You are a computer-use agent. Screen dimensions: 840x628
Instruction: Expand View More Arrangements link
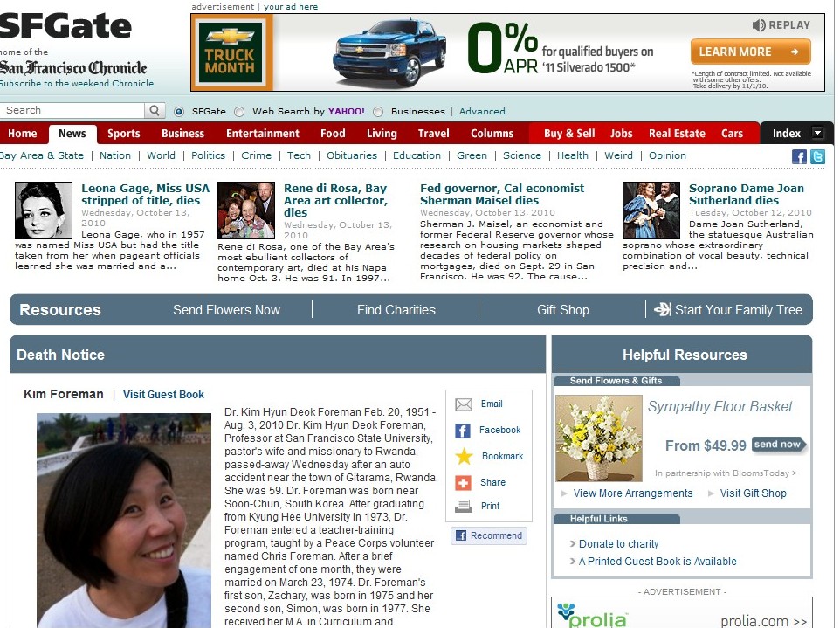point(633,493)
